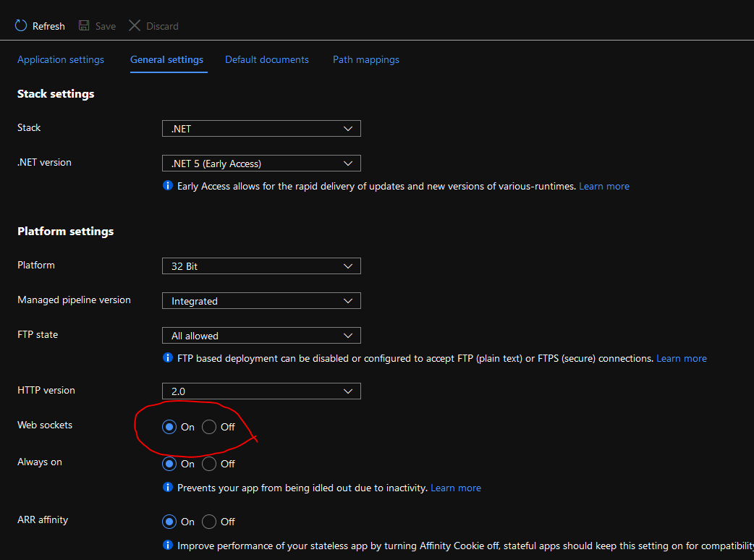Open the .NET version dropdown
Viewport: 754px width, 560px height.
[262, 164]
